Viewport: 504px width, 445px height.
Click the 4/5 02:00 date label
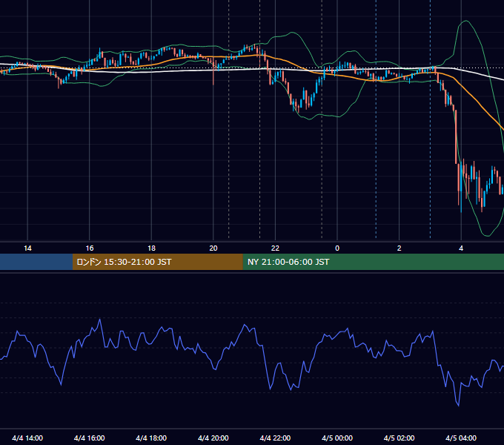[399, 438]
